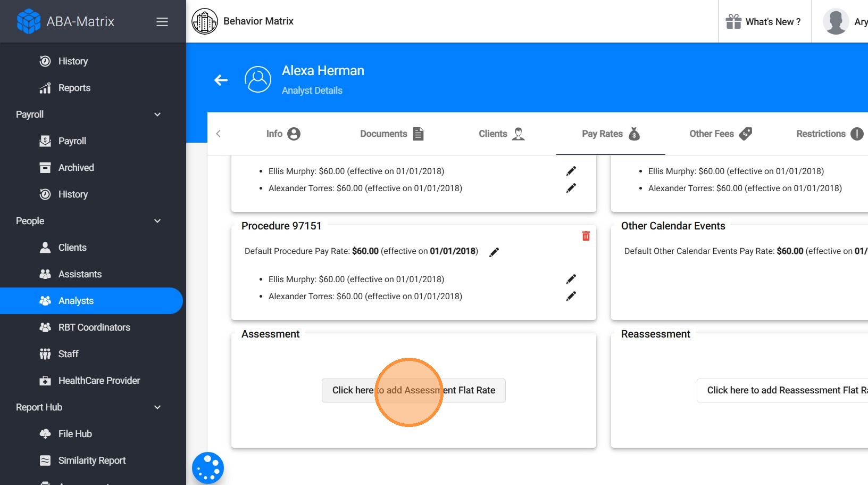Image resolution: width=868 pixels, height=485 pixels.
Task: Switch to the Restrictions tab
Action: 830,134
